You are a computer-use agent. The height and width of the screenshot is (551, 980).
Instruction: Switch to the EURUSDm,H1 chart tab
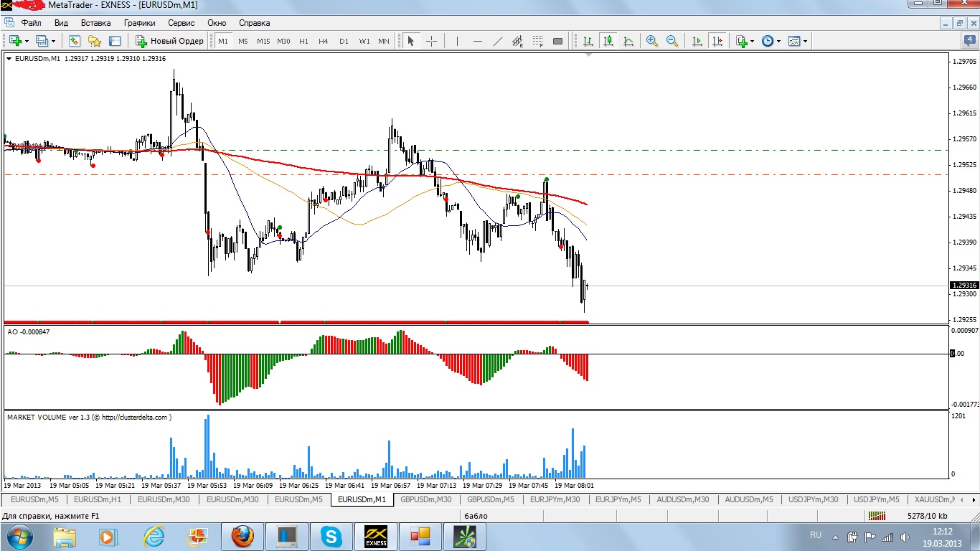pyautogui.click(x=98, y=499)
